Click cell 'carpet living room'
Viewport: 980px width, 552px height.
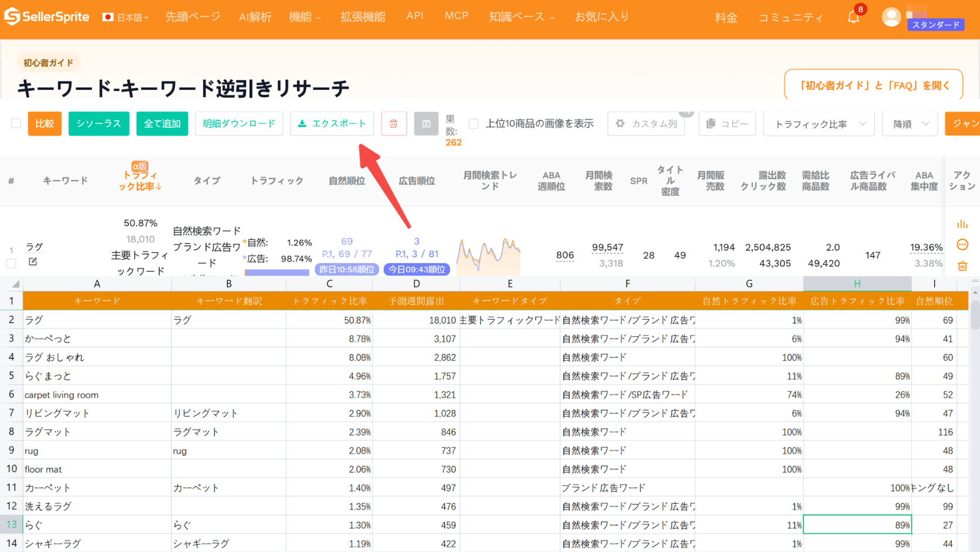(97, 395)
